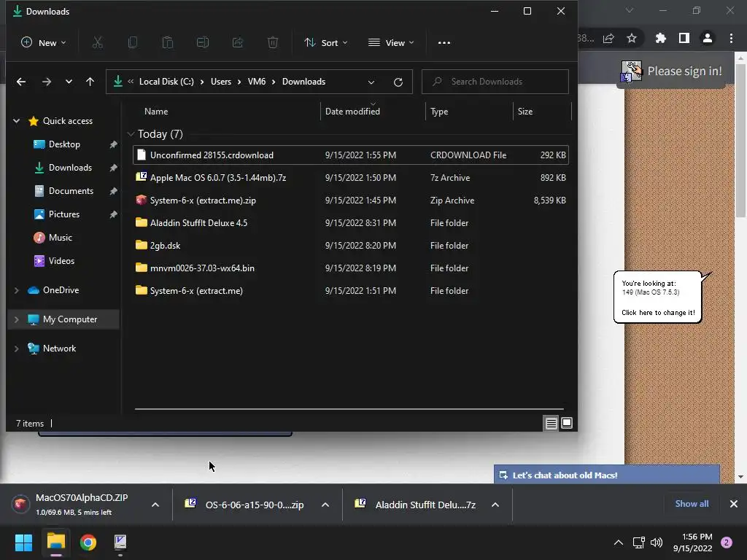Open options for MacOS70AlphaCD.ZIP download

(155, 505)
